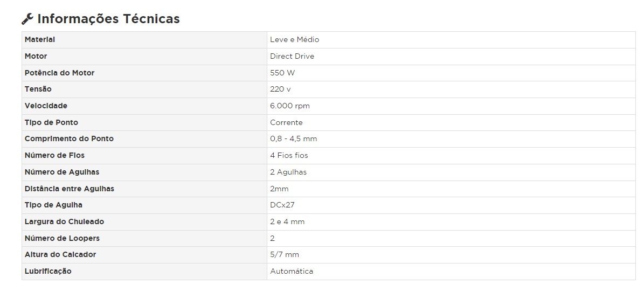Screen dimensions: 644x298
Task: Click the Potência do Motor label
Action: coord(59,73)
